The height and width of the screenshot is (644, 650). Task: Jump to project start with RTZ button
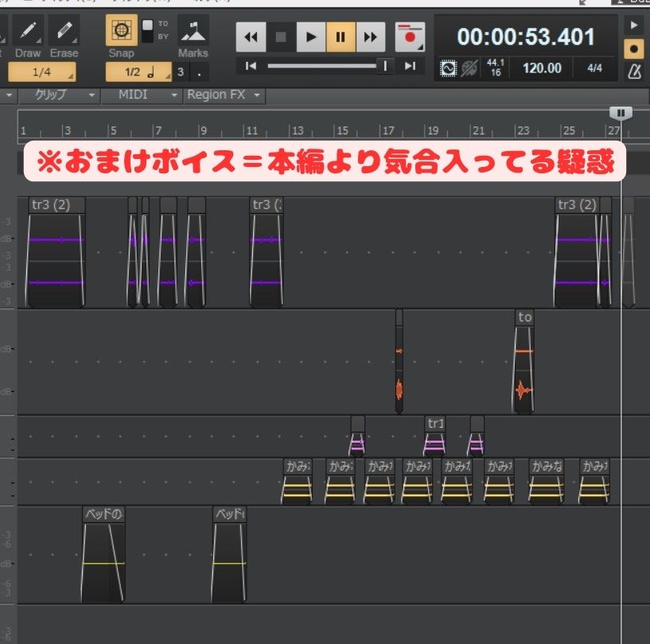pyautogui.click(x=251, y=66)
